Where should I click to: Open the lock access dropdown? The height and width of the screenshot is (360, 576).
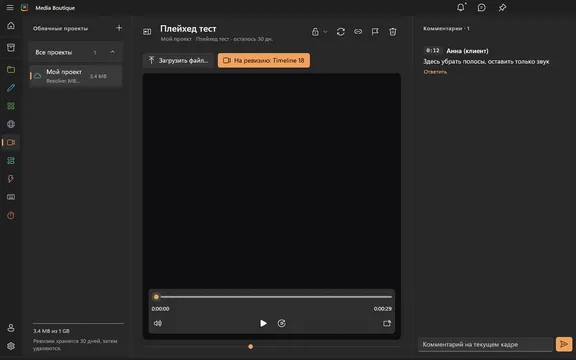pyautogui.click(x=319, y=32)
